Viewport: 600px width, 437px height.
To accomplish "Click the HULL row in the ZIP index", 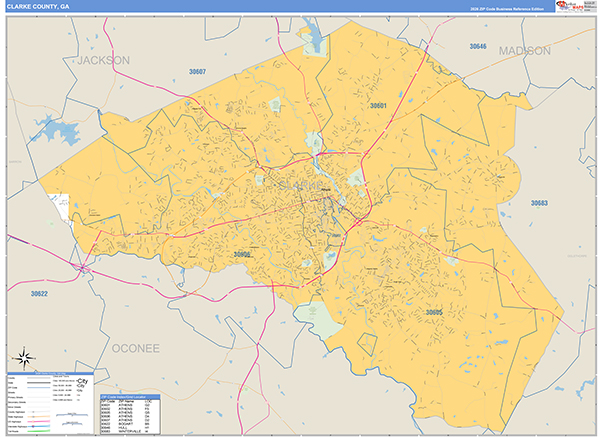I will coord(130,427).
